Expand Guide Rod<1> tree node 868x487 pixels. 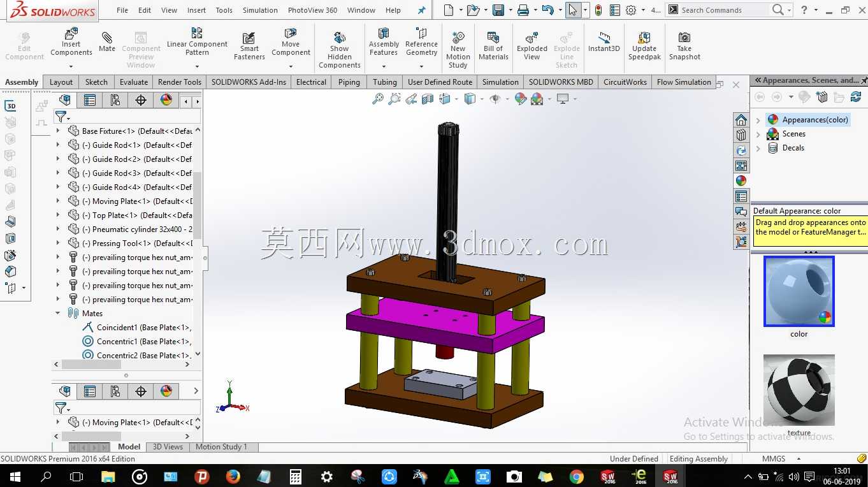(x=58, y=145)
